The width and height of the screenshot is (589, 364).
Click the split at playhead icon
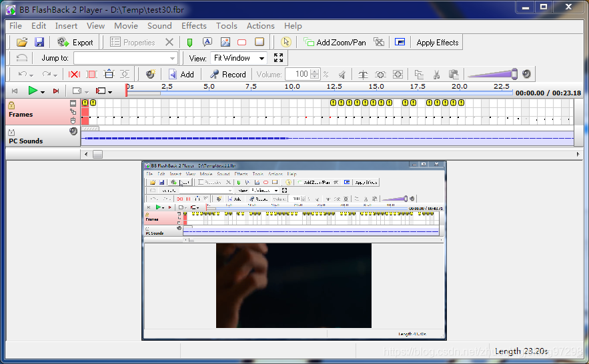363,74
